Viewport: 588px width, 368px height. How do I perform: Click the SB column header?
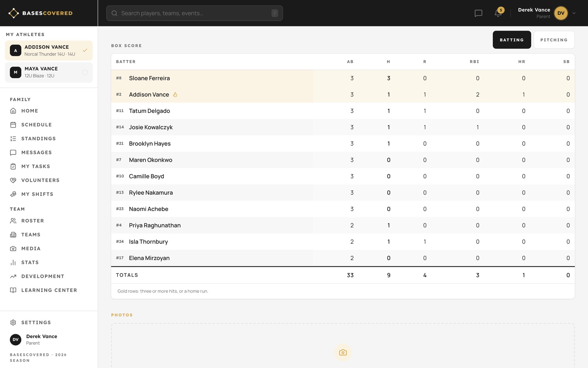(566, 62)
